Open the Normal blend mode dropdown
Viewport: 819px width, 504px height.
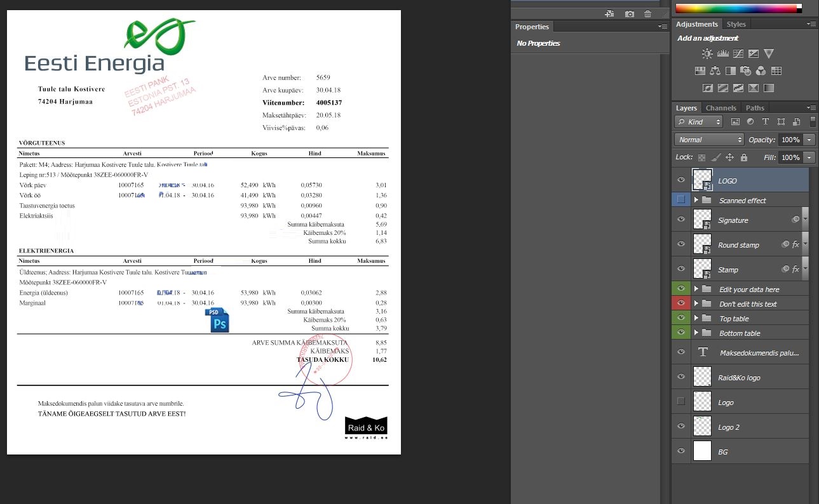pyautogui.click(x=708, y=140)
